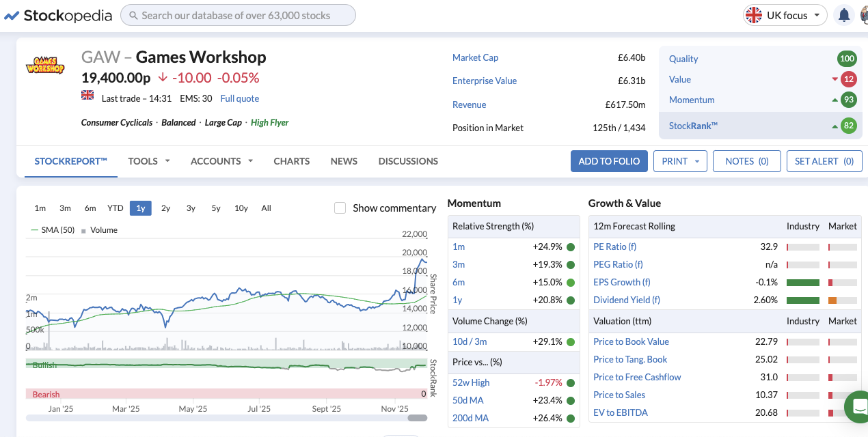Click the stock search input field
Viewport: 868px width, 437px height.
tap(238, 15)
